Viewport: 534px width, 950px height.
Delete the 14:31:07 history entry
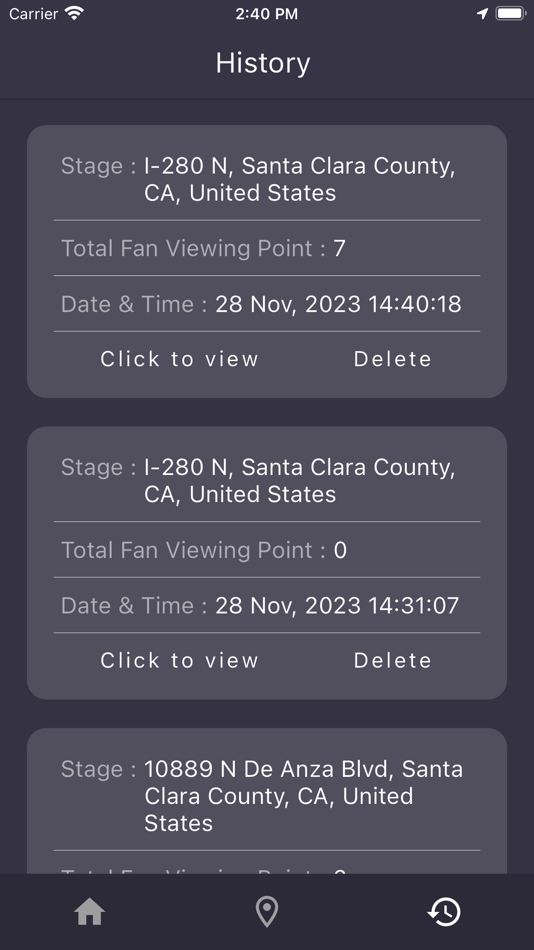pos(393,660)
